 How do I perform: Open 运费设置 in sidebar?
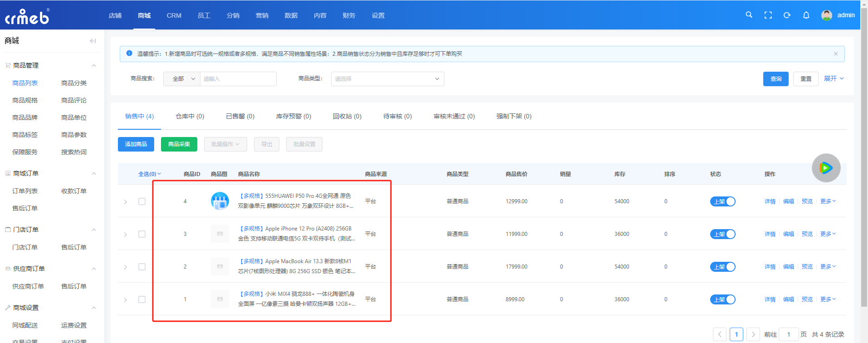coord(74,325)
